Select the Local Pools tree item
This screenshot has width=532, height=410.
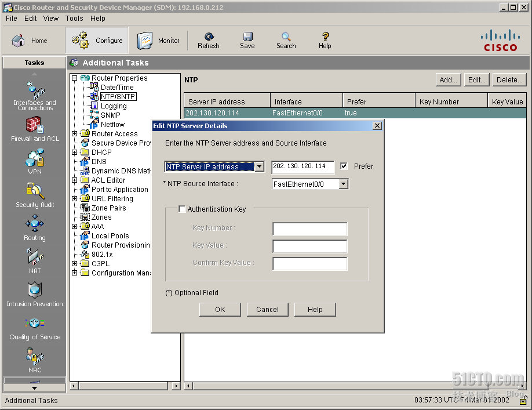[110, 235]
